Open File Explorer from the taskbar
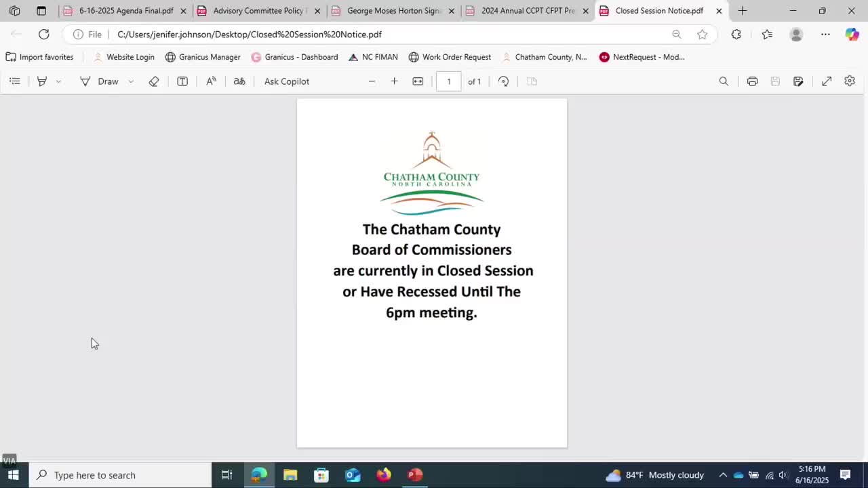Screen dimensions: 868x488 pos(290,475)
